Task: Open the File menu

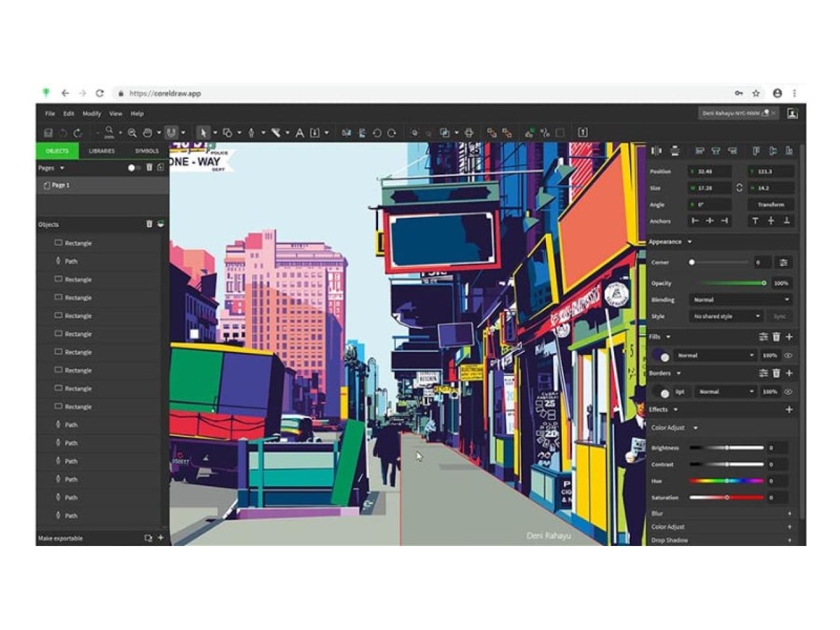Action: coord(50,114)
